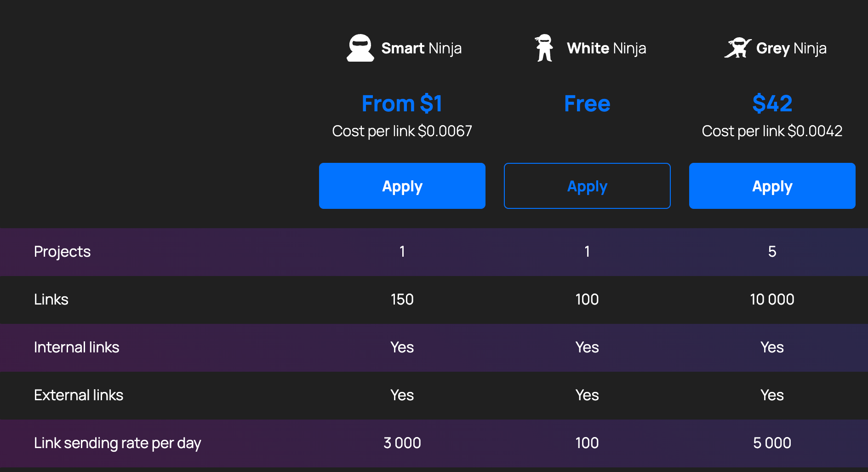Click the Smart Ninja head icon
The image size is (868, 472).
pos(360,48)
